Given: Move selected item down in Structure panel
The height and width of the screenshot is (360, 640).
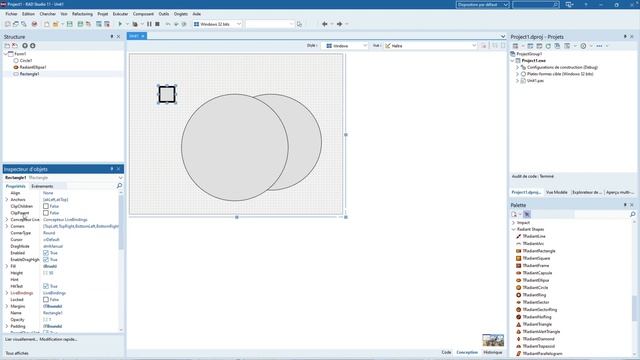Looking at the screenshot, I should pyautogui.click(x=33, y=46).
